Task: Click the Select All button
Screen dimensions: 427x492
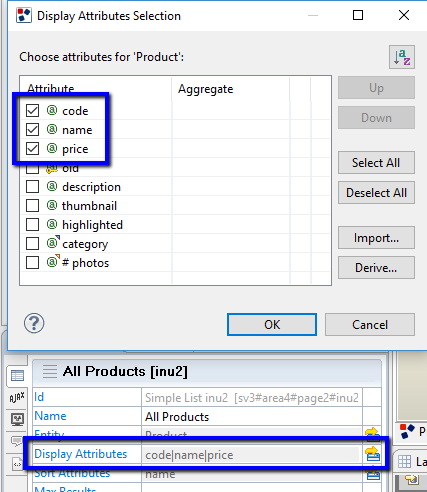Action: click(x=376, y=163)
